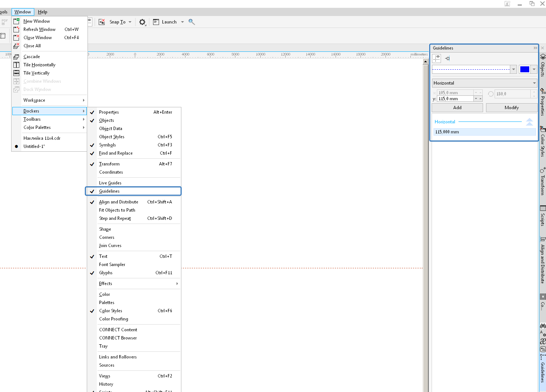Click the lock guideline icon in docker
This screenshot has height=392, width=546.
pos(447,58)
